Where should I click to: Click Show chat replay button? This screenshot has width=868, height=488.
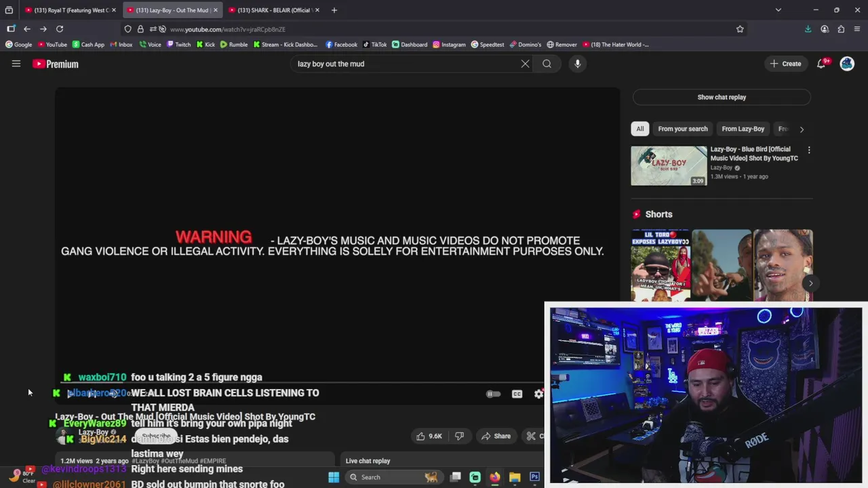(x=722, y=97)
